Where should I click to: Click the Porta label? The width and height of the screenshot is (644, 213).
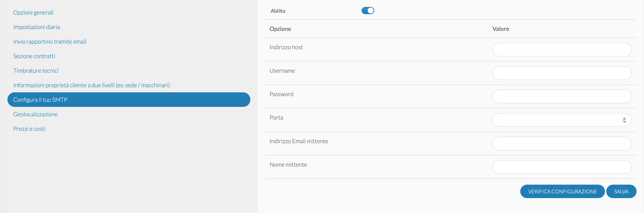(276, 118)
